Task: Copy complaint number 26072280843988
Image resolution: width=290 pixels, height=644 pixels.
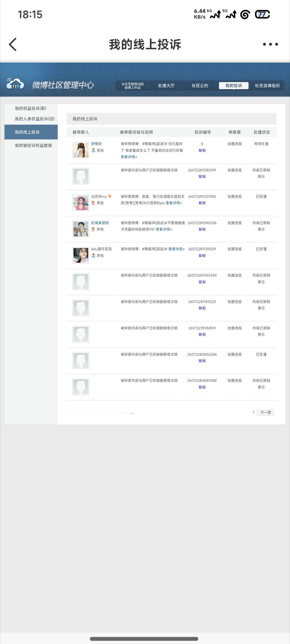Action: pyautogui.click(x=202, y=387)
